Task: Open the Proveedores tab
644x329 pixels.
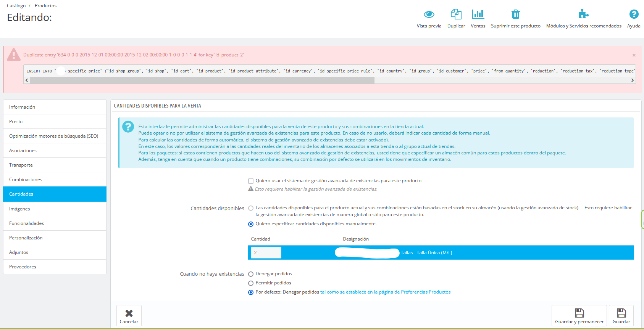Action: point(55,267)
